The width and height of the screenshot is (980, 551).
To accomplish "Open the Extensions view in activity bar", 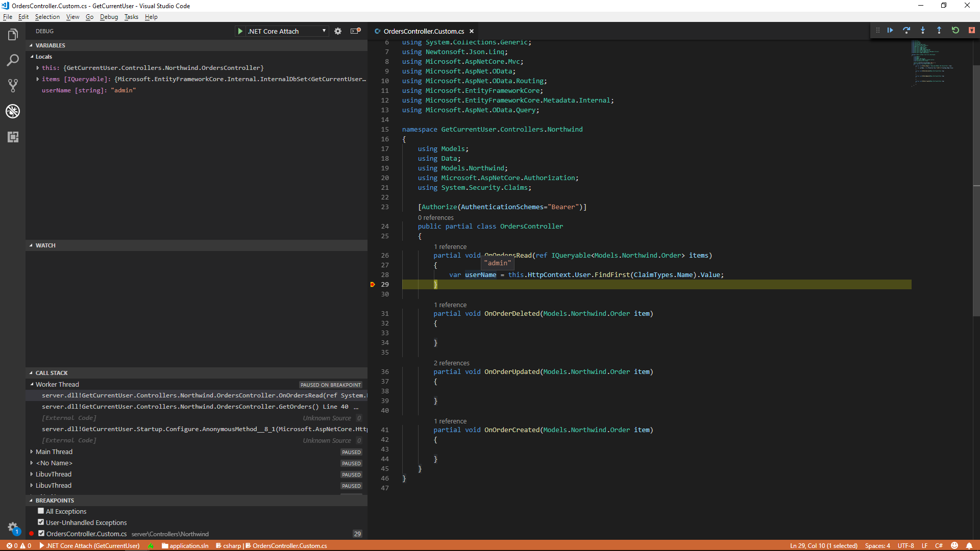I will click(13, 137).
